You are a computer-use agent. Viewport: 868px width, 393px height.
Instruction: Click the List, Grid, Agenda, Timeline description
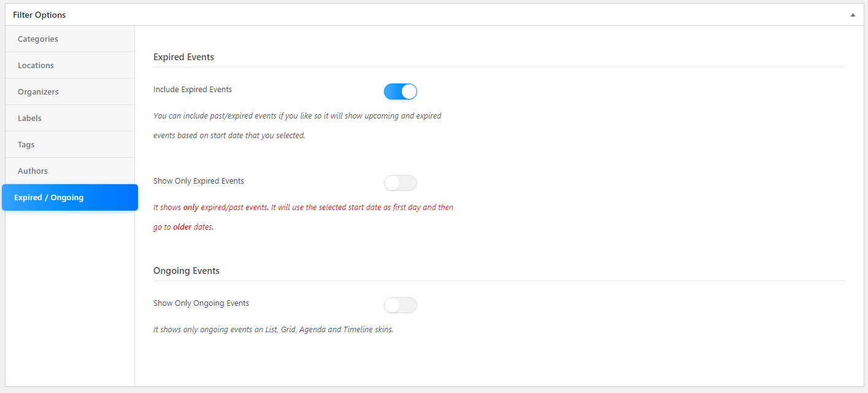point(273,329)
